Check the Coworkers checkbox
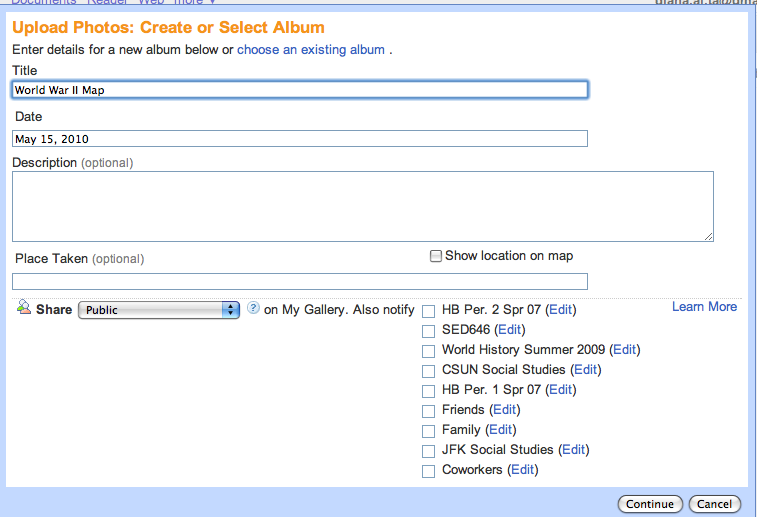The width and height of the screenshot is (757, 517). (x=429, y=471)
